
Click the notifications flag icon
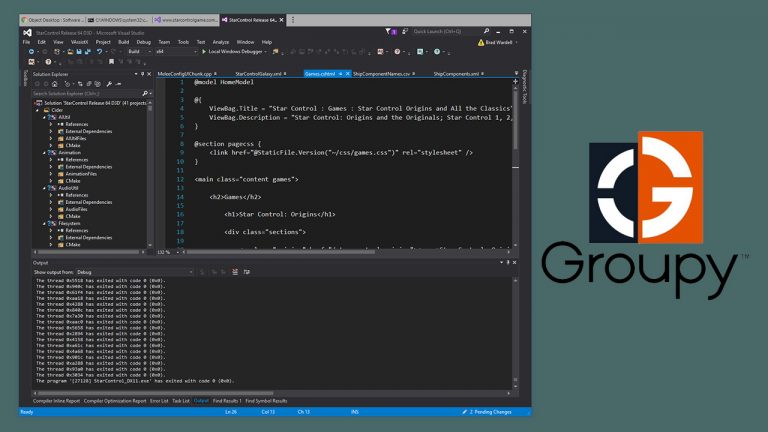[391, 31]
